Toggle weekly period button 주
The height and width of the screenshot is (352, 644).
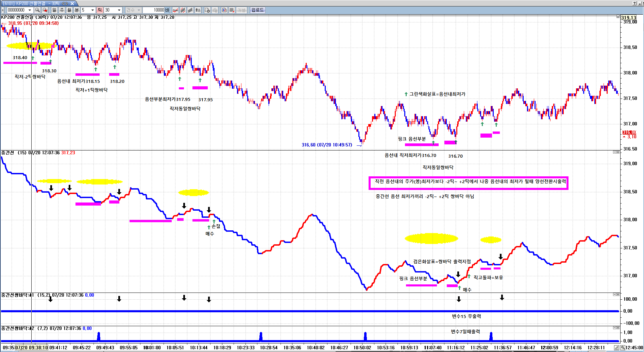point(62,10)
